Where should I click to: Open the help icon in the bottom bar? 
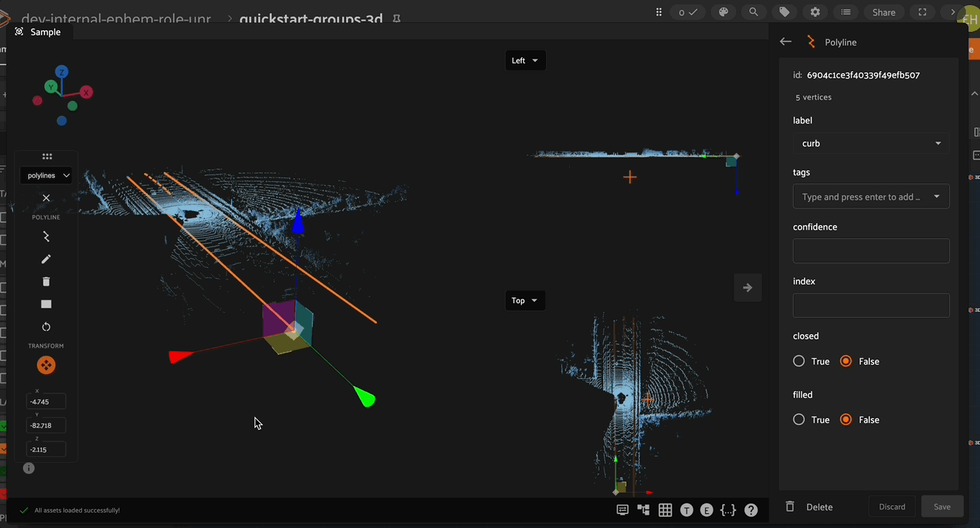coord(750,510)
